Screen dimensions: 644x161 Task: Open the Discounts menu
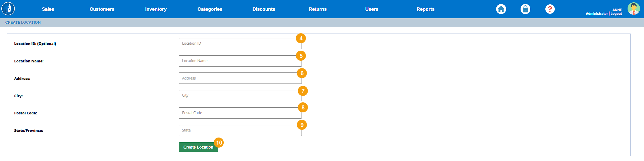click(264, 9)
